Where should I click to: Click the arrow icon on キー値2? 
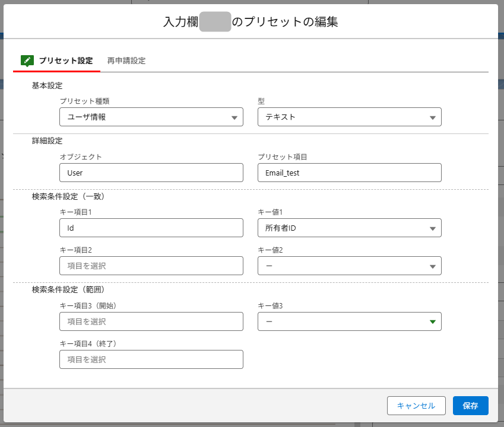click(x=434, y=266)
